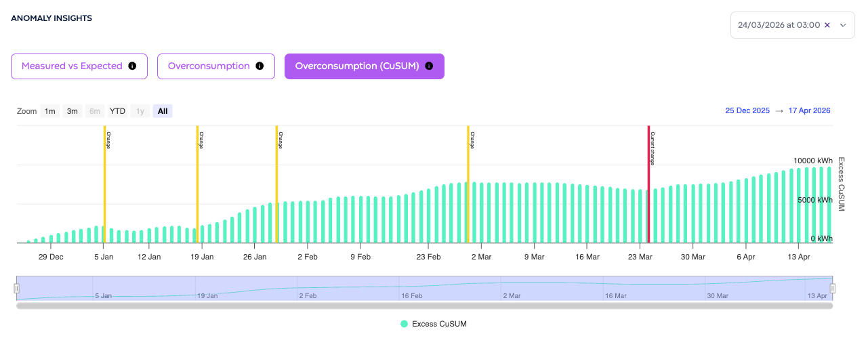Click the red Current change marker
Screen dimensions: 868x355
click(648, 184)
